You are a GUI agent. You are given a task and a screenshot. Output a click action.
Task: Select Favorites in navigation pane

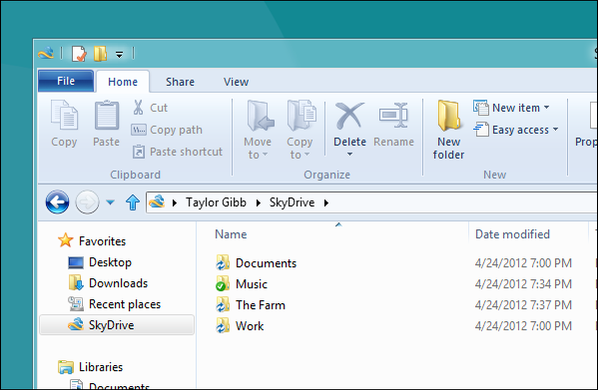coord(102,241)
